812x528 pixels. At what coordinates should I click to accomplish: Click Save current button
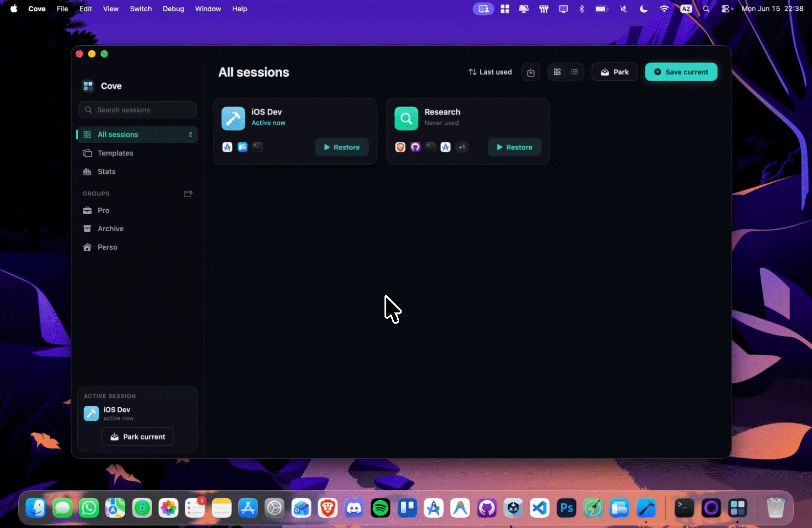click(x=681, y=72)
